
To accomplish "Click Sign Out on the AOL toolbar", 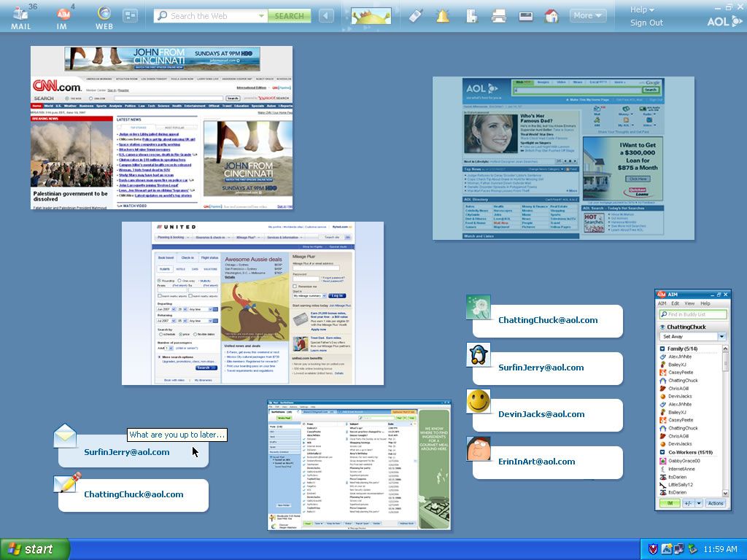I will pyautogui.click(x=646, y=23).
